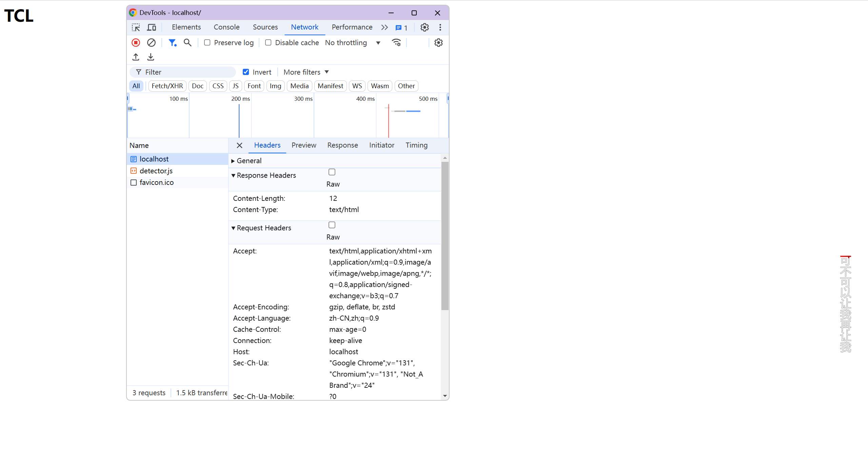
Task: Filter by Img type
Action: coord(275,86)
